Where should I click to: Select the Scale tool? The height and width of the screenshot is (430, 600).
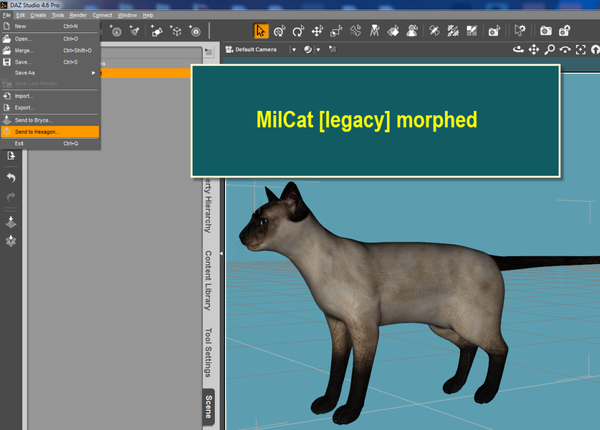336,31
